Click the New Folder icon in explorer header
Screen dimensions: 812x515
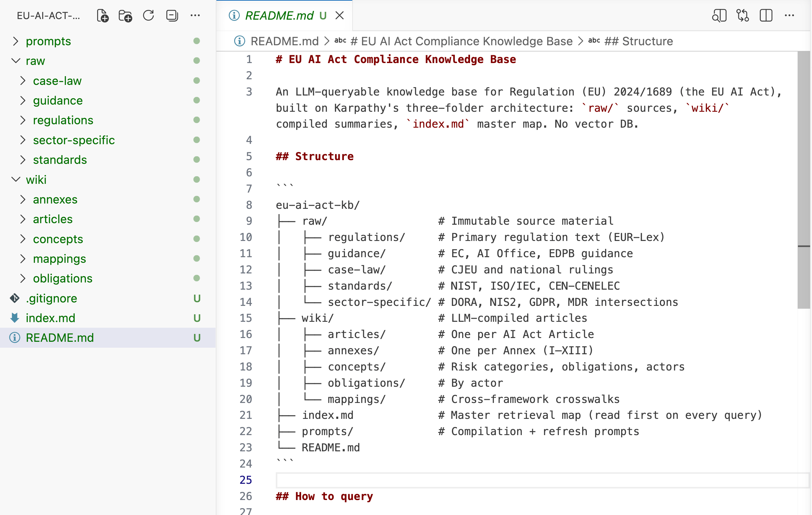[125, 16]
